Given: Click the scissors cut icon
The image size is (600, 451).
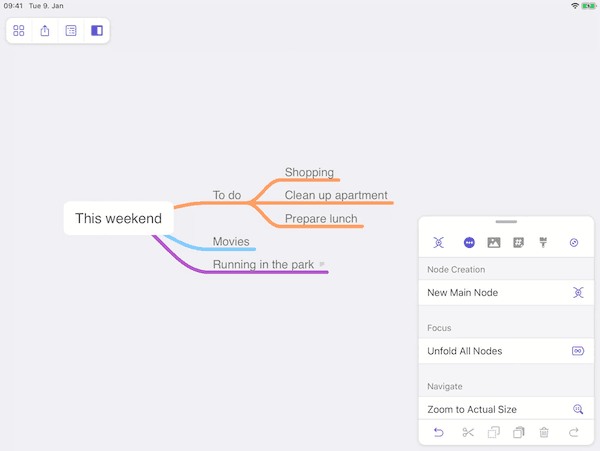Looking at the screenshot, I should (468, 433).
